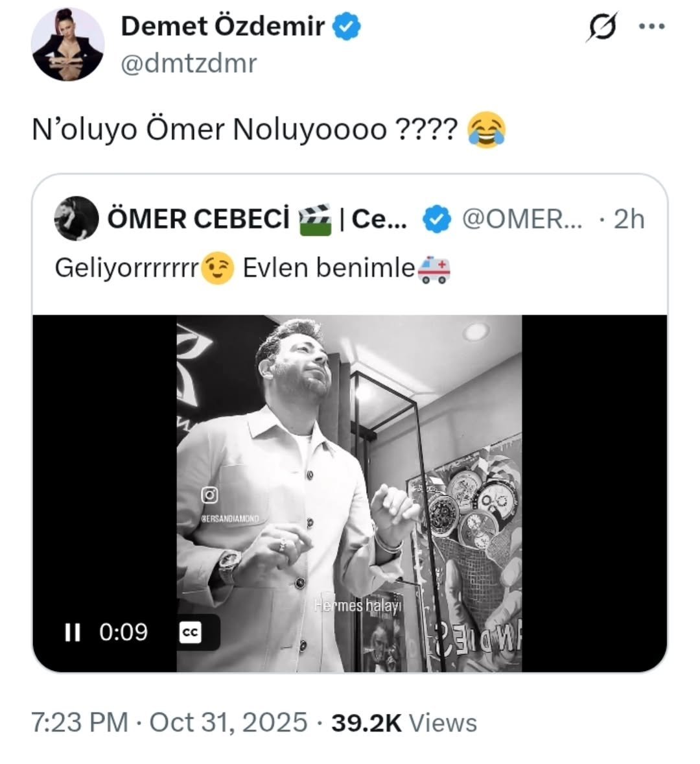Open Demet Özdemir's profile avatar
This screenshot has height=764, width=700.
point(68,45)
